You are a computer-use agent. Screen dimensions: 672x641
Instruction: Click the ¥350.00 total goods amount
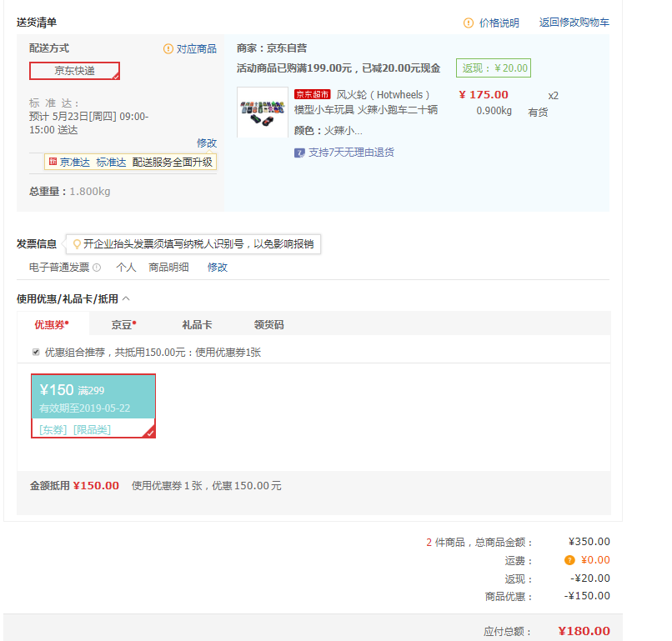tap(589, 542)
